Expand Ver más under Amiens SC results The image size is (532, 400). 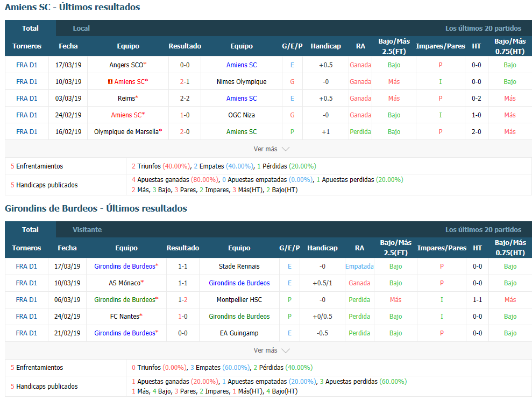[272, 149]
